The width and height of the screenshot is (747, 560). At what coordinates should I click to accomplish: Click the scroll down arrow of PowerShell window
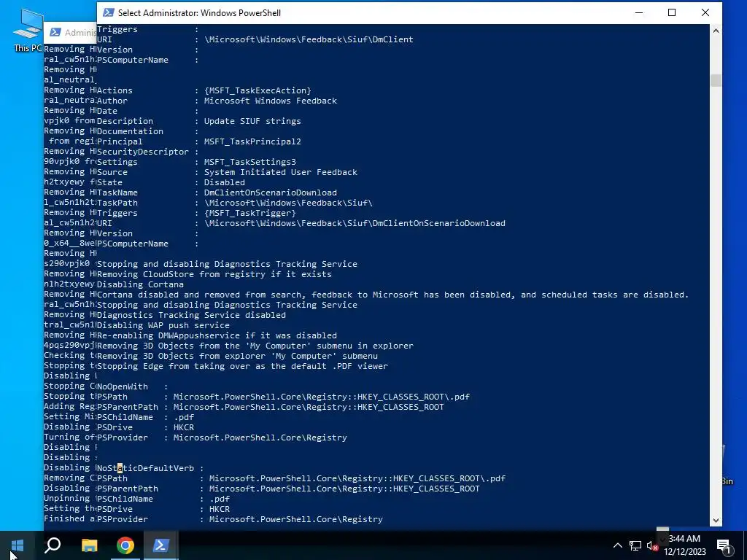coord(716,520)
